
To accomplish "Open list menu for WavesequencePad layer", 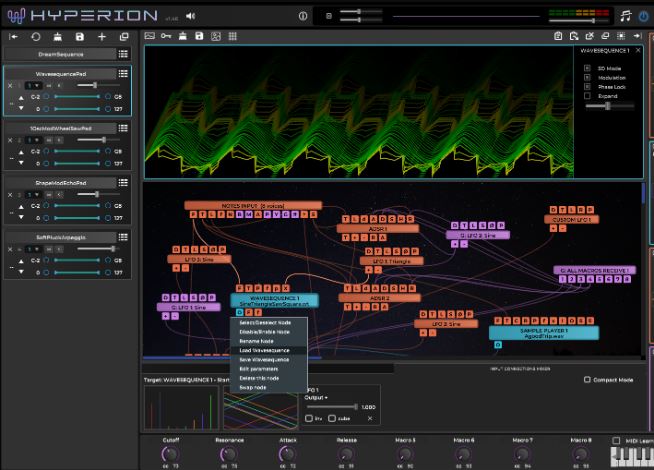I will (x=123, y=73).
